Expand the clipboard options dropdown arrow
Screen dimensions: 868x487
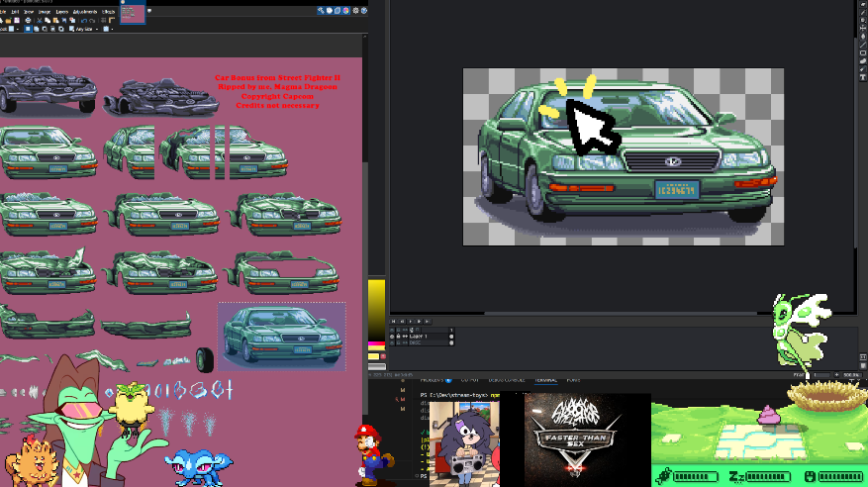[x=112, y=30]
